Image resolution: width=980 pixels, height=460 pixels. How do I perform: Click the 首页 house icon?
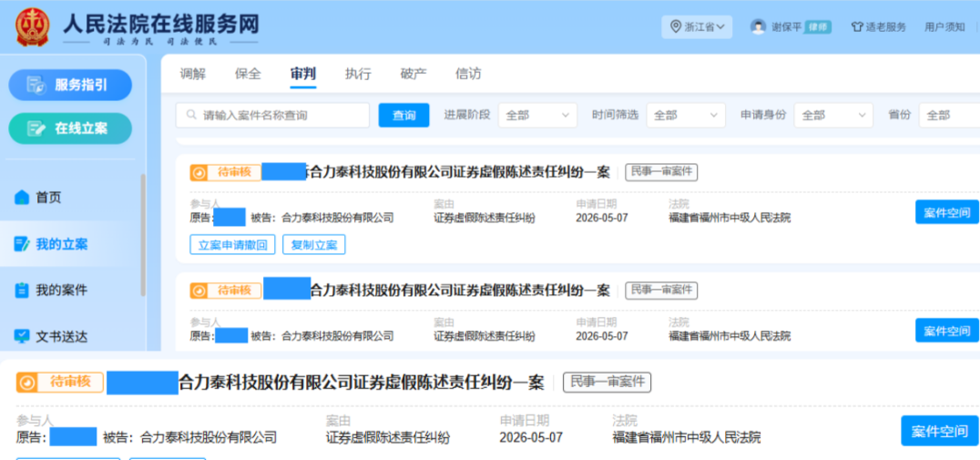tap(22, 198)
